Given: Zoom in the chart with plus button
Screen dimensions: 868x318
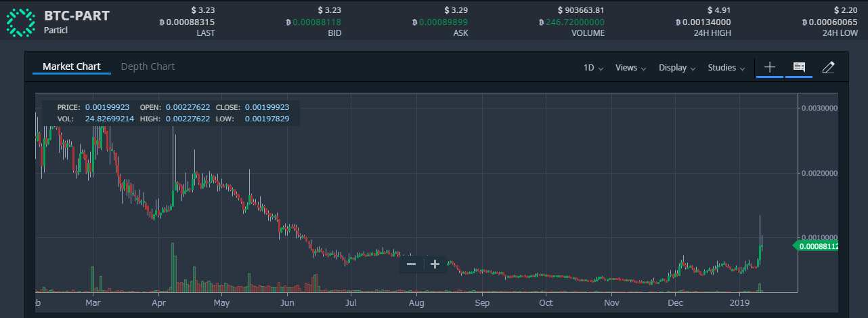Looking at the screenshot, I should pyautogui.click(x=435, y=264).
